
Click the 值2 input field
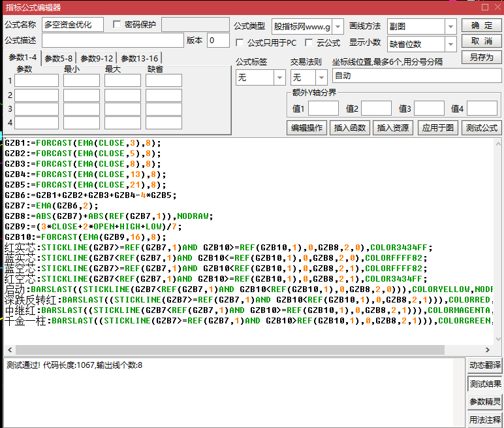pos(376,108)
